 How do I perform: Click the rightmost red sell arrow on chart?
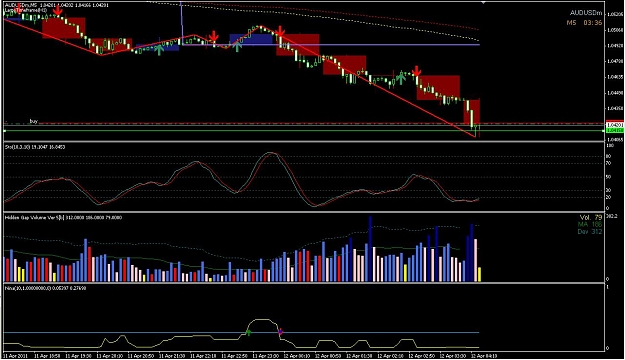[x=417, y=71]
